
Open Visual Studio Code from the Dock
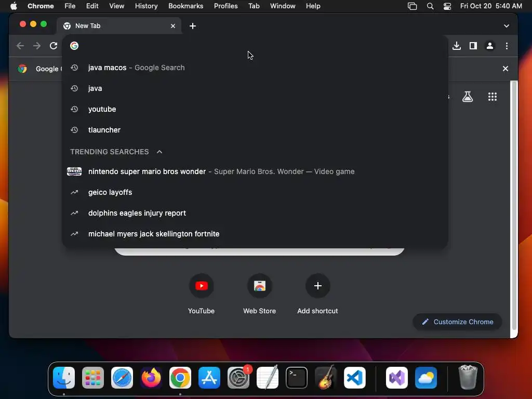355,378
